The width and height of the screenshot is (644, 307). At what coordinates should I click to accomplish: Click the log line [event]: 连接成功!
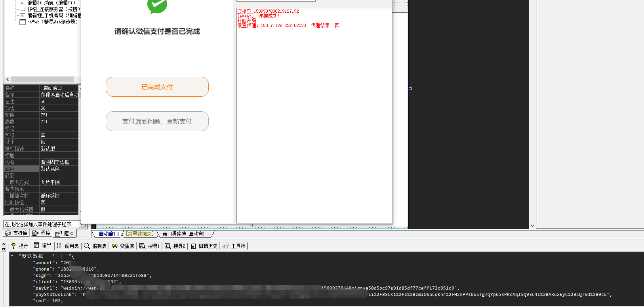258,16
